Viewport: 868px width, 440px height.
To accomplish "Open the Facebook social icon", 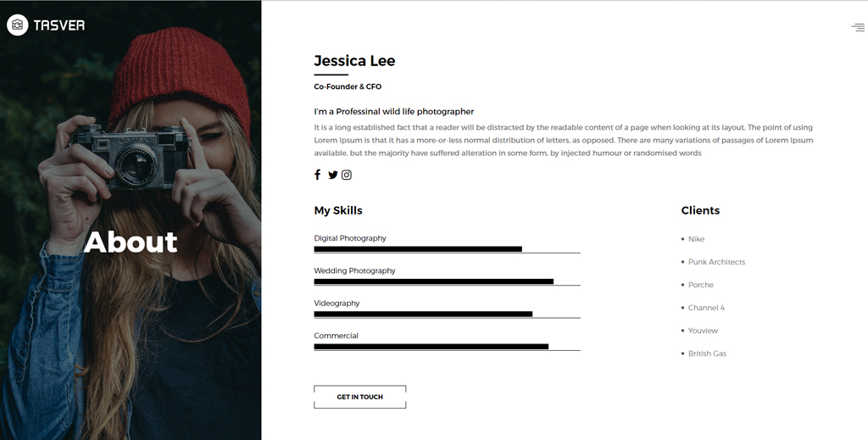I will 317,175.
